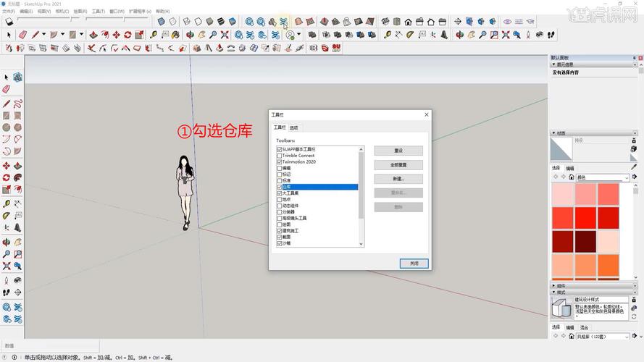Uncheck the 仓库 toolbar checkbox
644x362 pixels.
(280, 188)
